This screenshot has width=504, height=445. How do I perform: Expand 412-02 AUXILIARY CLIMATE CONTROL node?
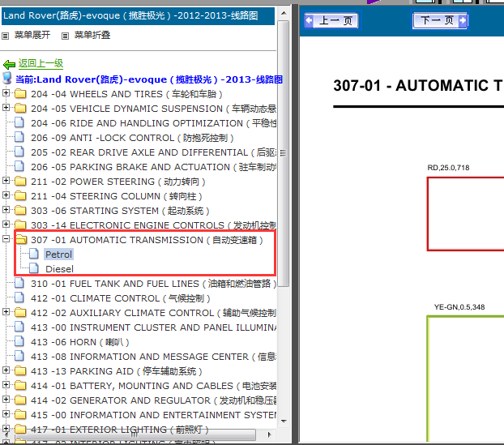point(6,311)
